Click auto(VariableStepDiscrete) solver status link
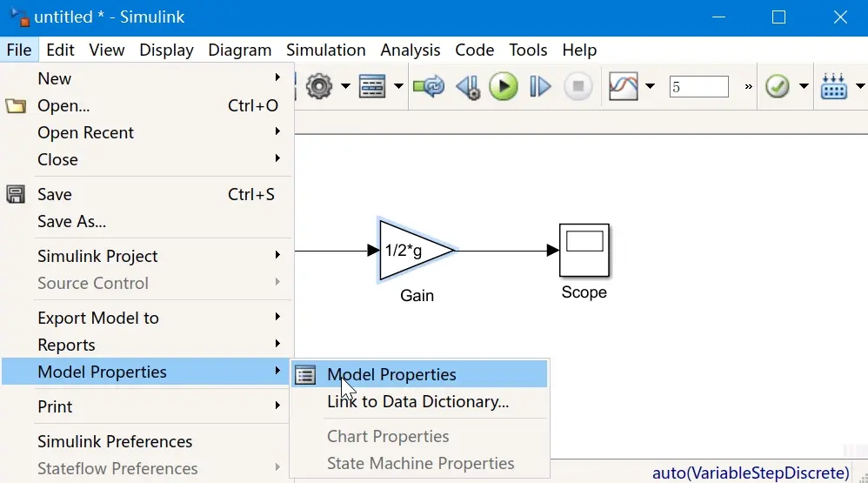Viewport: 868px width, 483px height. click(x=751, y=473)
